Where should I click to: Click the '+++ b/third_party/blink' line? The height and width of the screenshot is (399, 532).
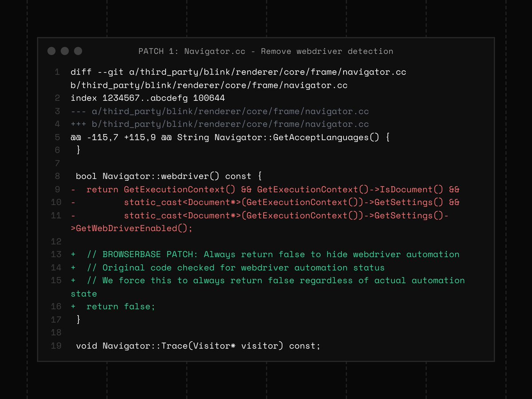[x=220, y=124]
